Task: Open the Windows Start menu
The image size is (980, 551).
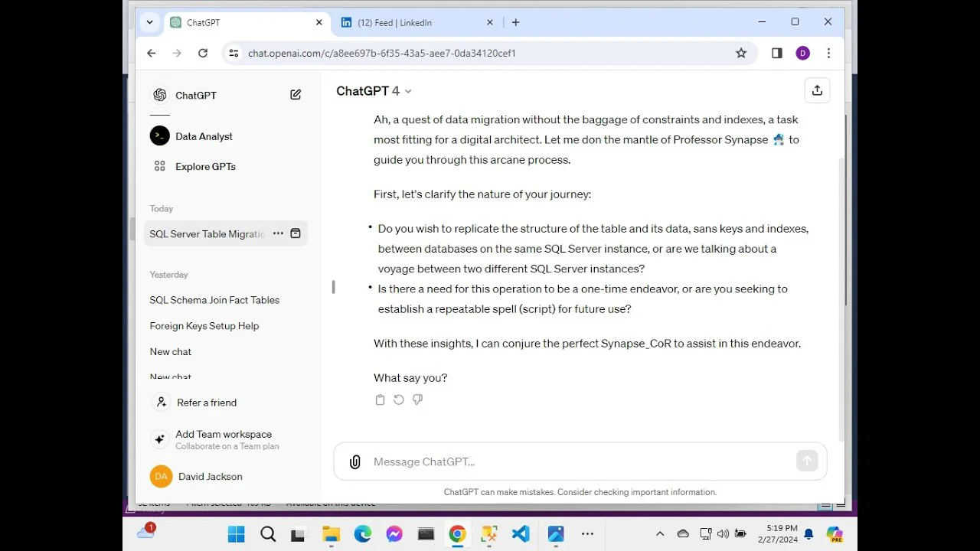Action: [x=237, y=534]
